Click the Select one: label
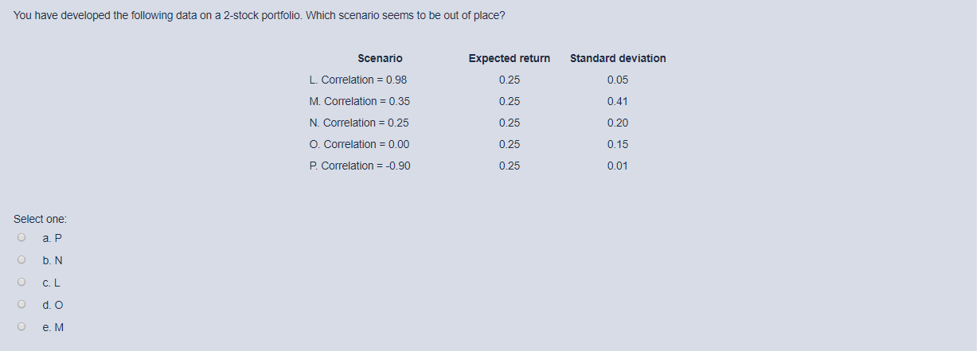The height and width of the screenshot is (355, 980). (41, 219)
